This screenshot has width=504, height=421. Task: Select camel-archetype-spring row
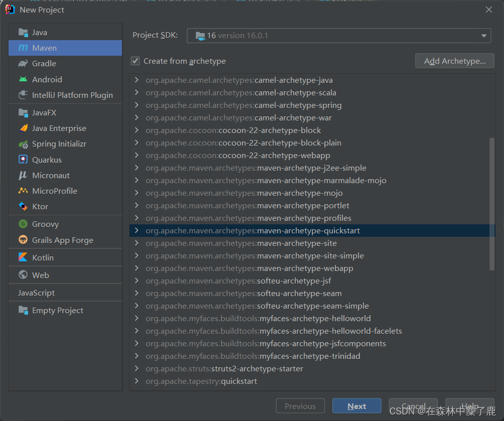[312, 105]
